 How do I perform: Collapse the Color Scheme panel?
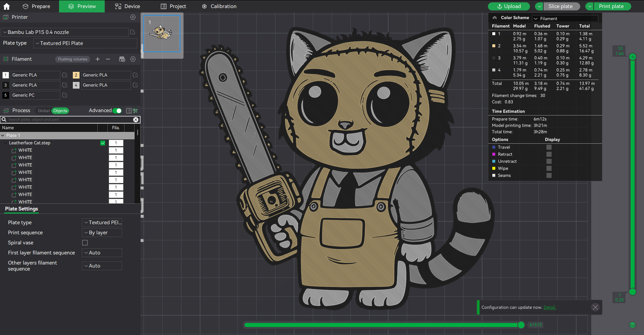click(495, 18)
